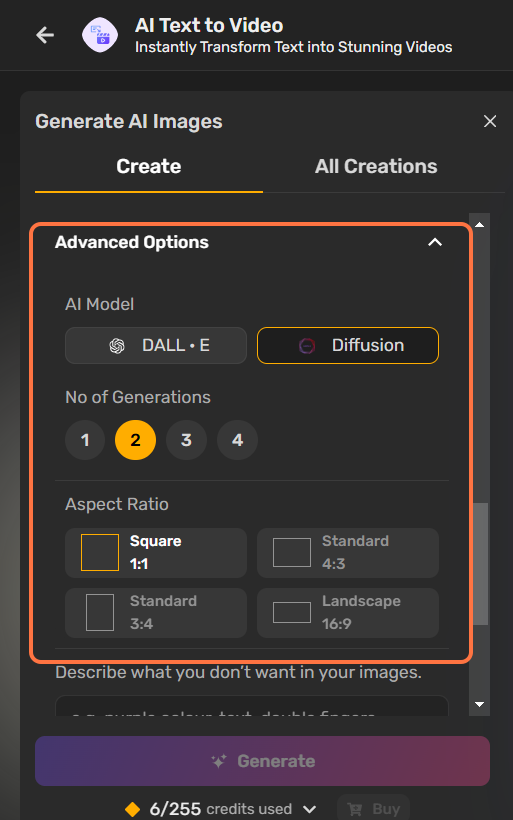Click the No of Generations label
This screenshot has width=513, height=820.
(138, 397)
